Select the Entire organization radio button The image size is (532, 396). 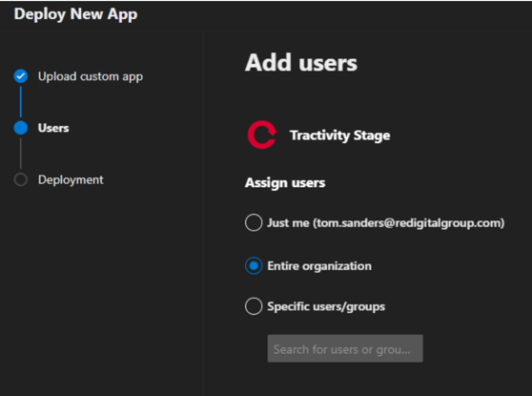point(254,266)
